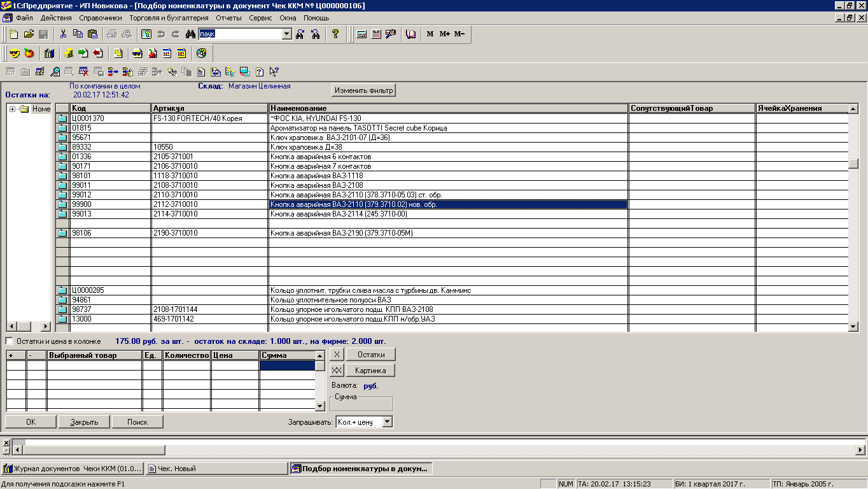Image resolution: width=868 pixels, height=489 pixels.
Task: Click the smiley face with sunglasses icon
Action: point(14,53)
